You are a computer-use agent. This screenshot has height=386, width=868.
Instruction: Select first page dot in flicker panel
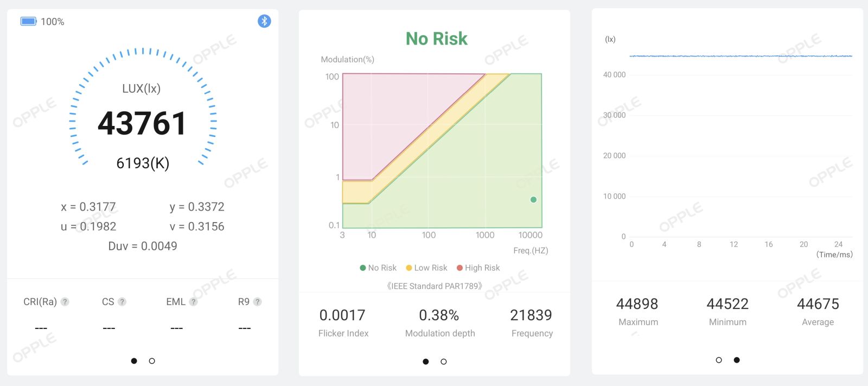(x=426, y=362)
